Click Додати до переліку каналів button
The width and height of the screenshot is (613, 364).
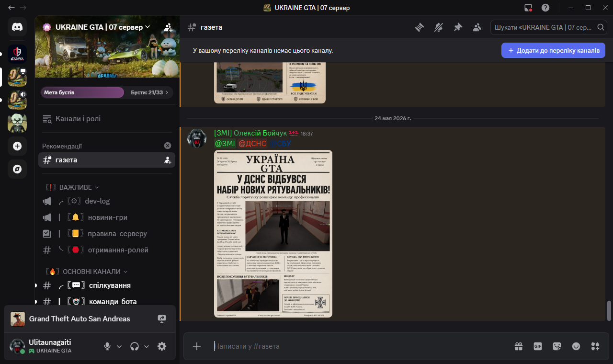click(553, 50)
